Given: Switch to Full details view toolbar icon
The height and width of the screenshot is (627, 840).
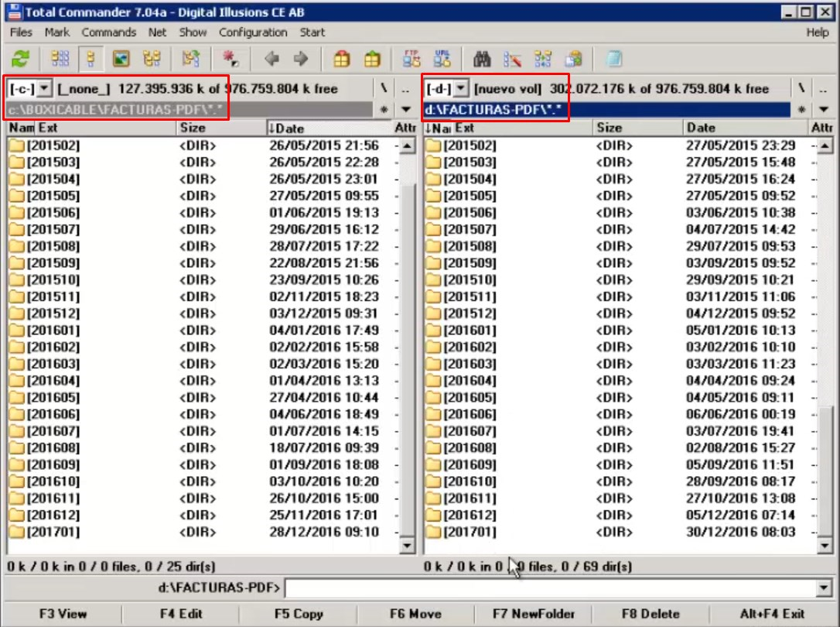Looking at the screenshot, I should [91, 59].
